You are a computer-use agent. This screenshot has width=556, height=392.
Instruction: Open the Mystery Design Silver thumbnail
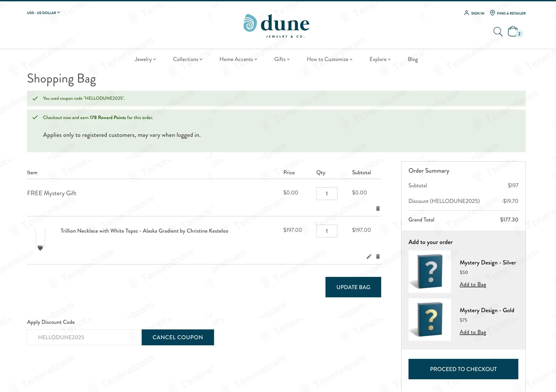click(429, 272)
